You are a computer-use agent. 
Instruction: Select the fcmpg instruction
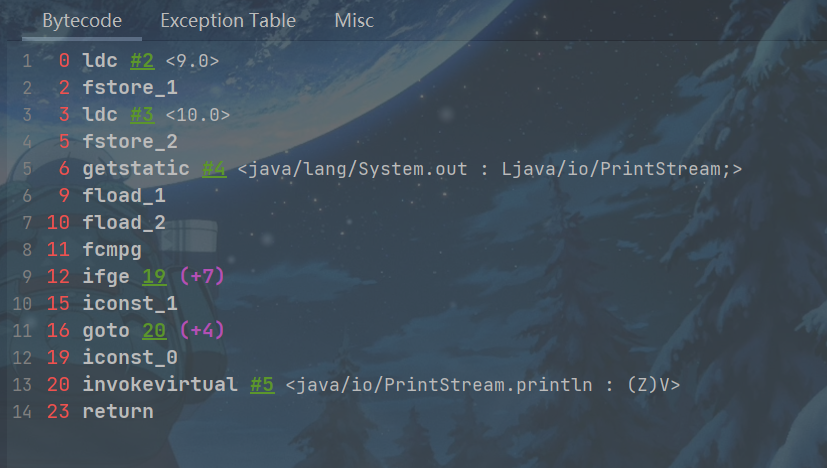click(112, 250)
